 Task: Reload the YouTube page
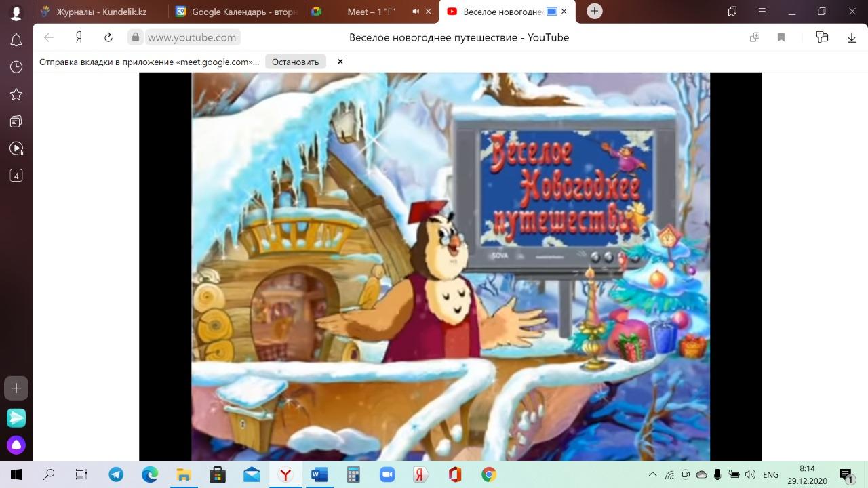pos(108,37)
